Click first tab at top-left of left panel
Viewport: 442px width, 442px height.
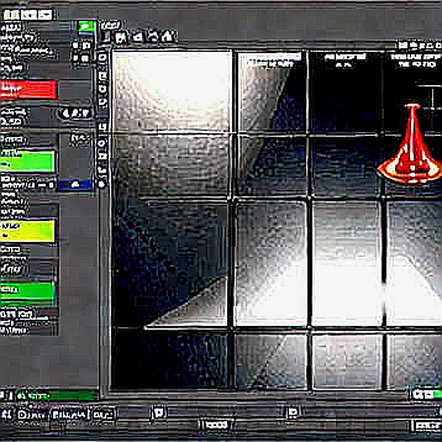pos(11,15)
